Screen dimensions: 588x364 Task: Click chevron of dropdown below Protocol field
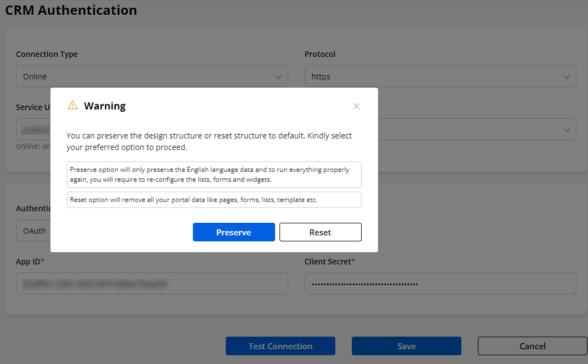(567, 130)
